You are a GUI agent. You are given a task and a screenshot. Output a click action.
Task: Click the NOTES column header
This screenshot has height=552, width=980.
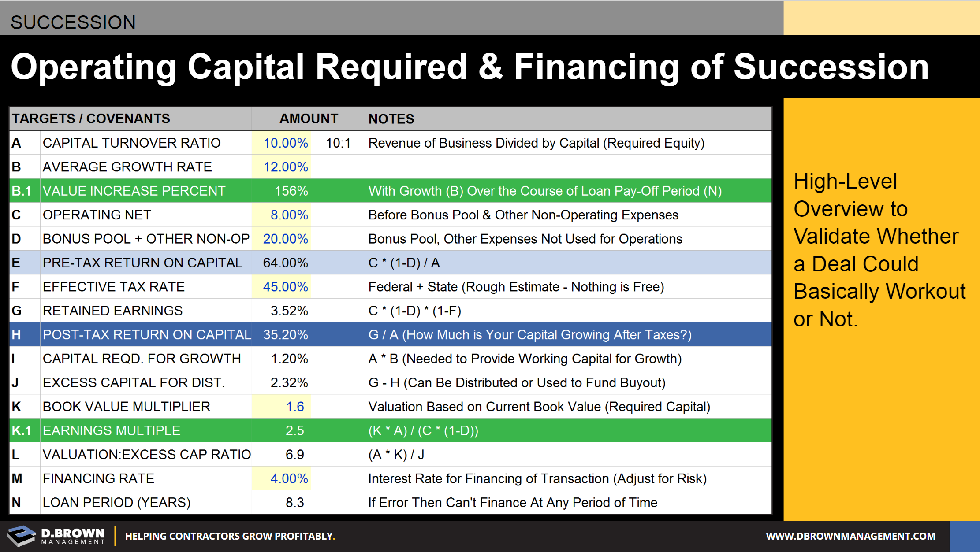tap(391, 119)
